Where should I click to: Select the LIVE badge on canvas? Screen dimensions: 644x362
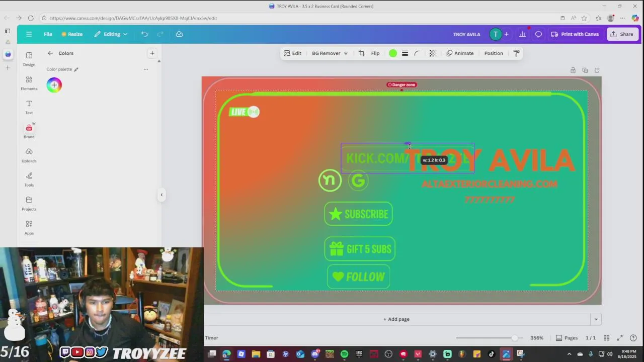click(244, 112)
